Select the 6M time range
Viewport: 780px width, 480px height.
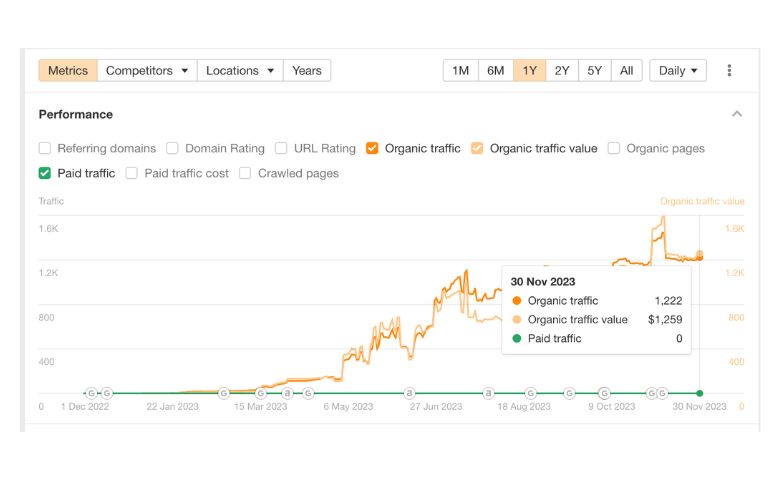[495, 71]
